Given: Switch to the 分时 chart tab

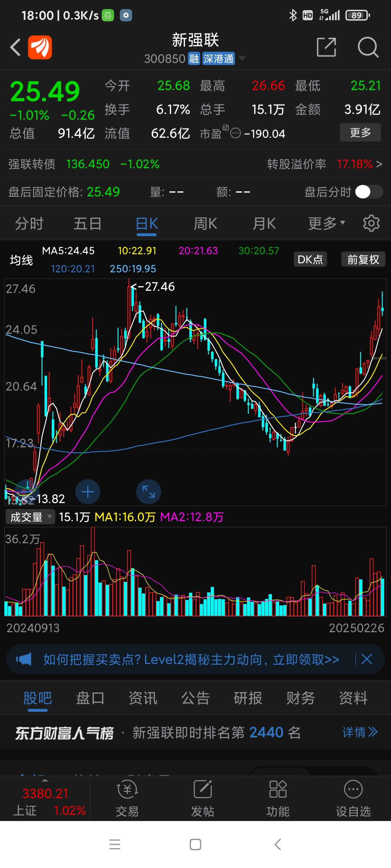Looking at the screenshot, I should (29, 224).
